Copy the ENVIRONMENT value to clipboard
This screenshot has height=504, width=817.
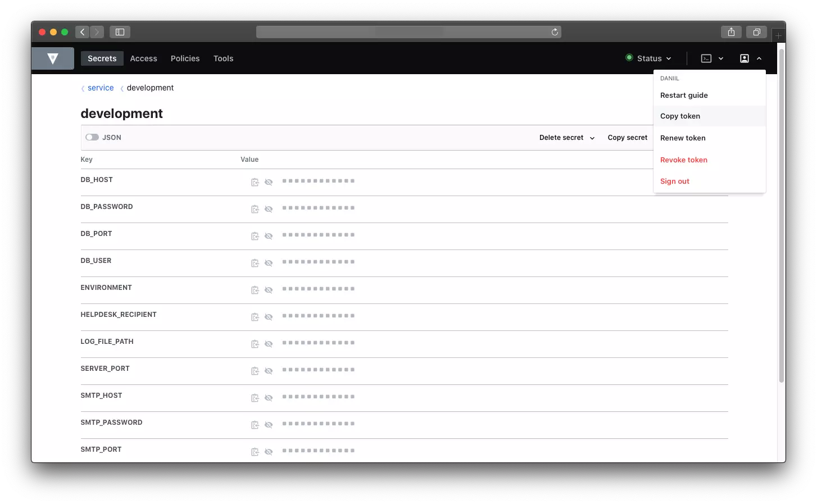point(255,290)
